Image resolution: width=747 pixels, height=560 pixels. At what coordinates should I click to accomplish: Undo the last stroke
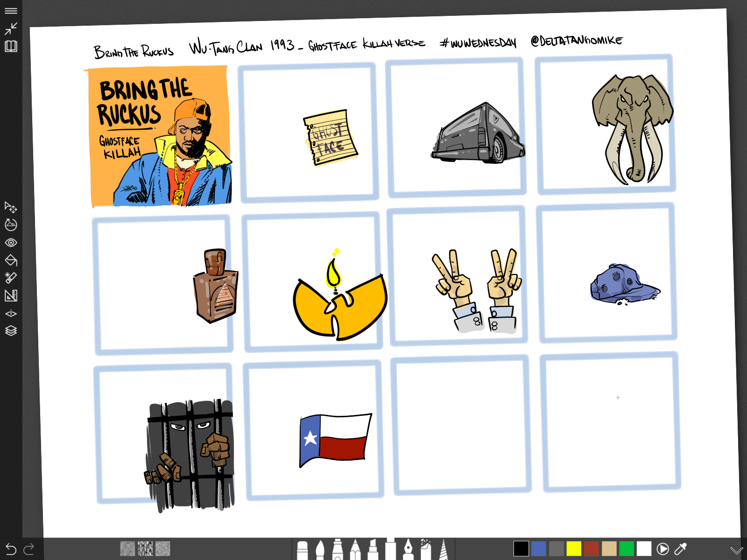click(x=11, y=549)
